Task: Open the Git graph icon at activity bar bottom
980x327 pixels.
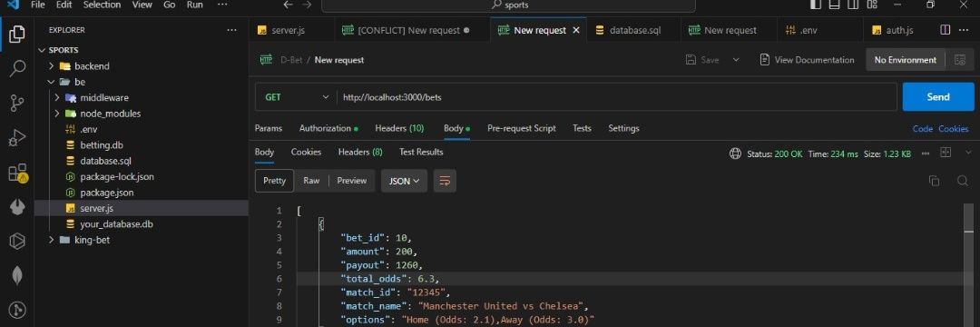Action: point(17,309)
